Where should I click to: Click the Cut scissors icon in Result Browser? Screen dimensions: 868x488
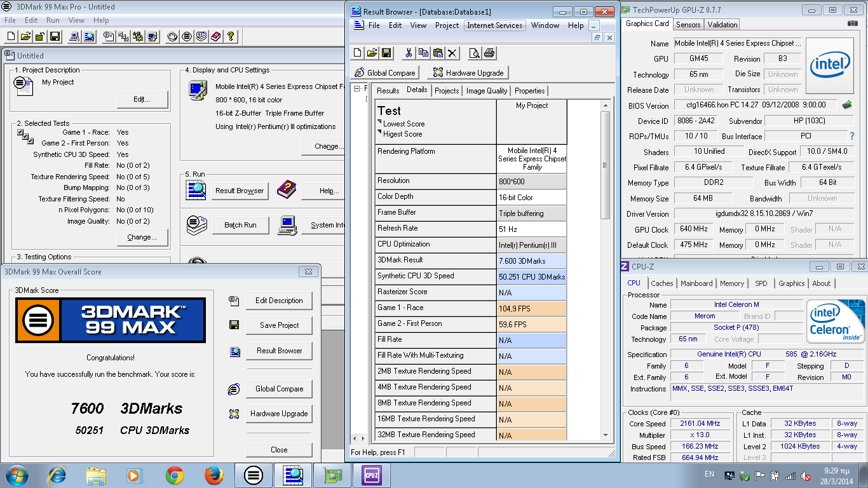(409, 53)
